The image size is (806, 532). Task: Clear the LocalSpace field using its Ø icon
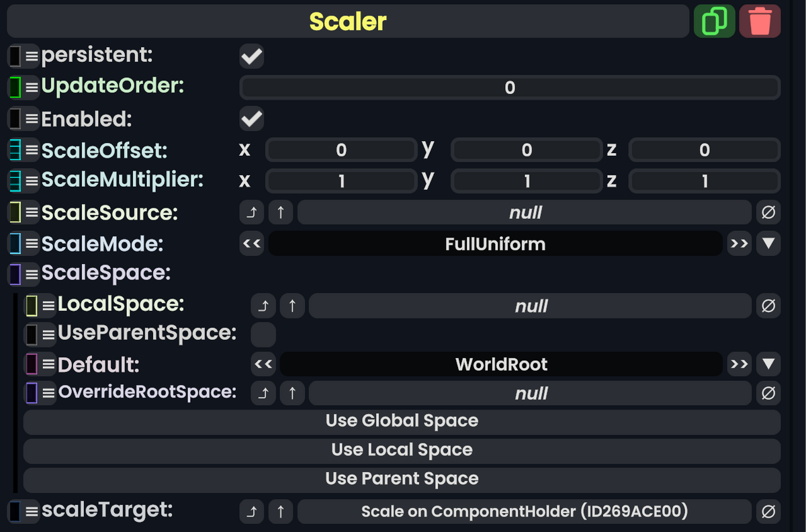tap(768, 306)
